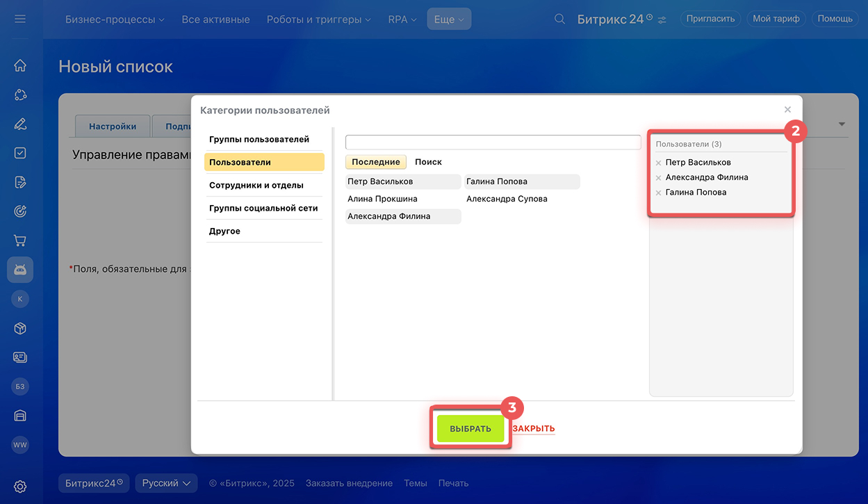868x504 pixels.
Task: Select Петр Васильков in recent list
Action: tap(403, 181)
